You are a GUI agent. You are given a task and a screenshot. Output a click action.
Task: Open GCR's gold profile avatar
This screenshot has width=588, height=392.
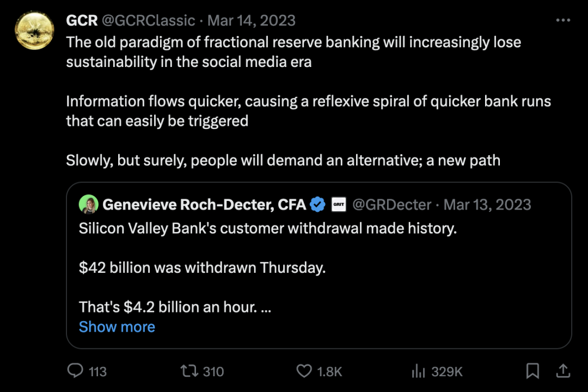tap(34, 30)
